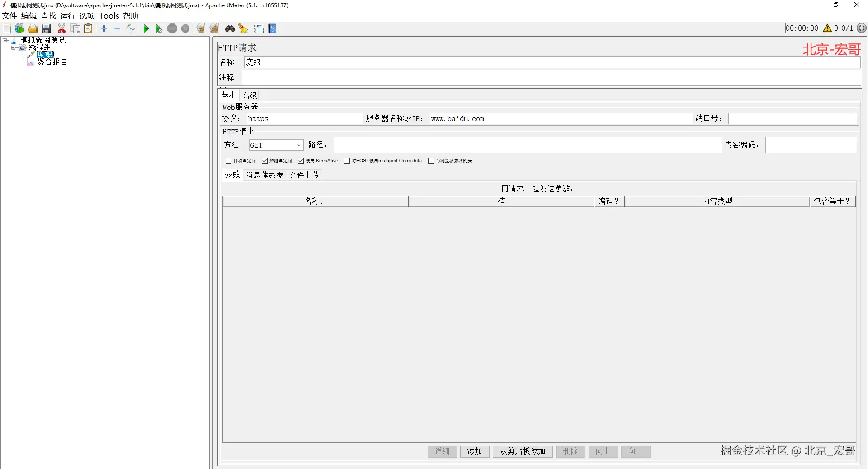
Task: Click the Copy icon in toolbar
Action: [x=75, y=29]
